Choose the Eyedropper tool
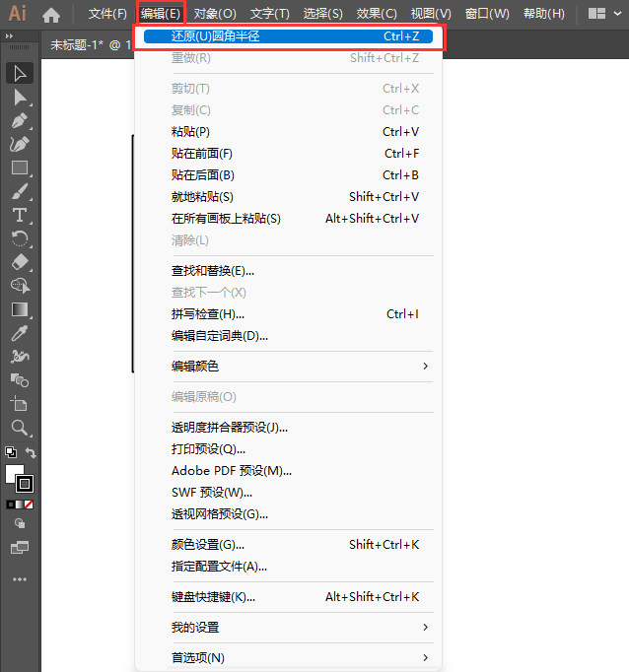Image resolution: width=629 pixels, height=672 pixels. [20, 333]
